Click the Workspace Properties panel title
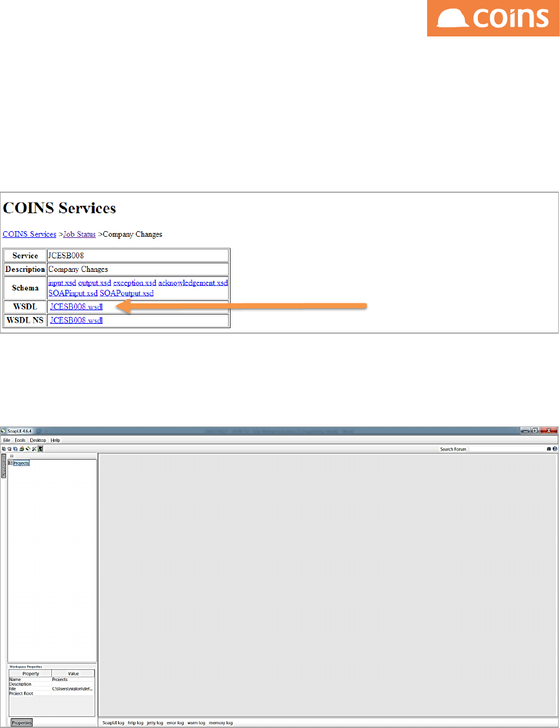Image resolution: width=560 pixels, height=728 pixels. (25, 667)
